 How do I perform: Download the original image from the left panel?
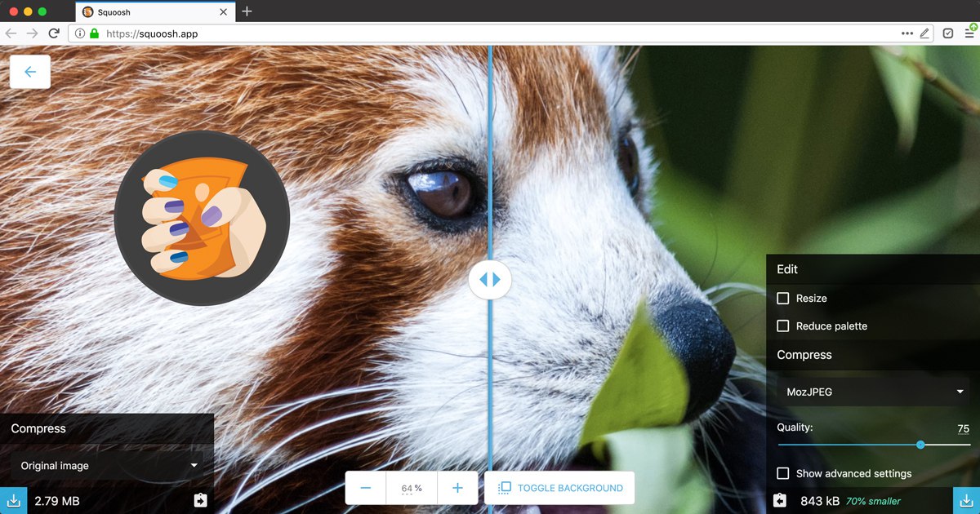click(13, 500)
